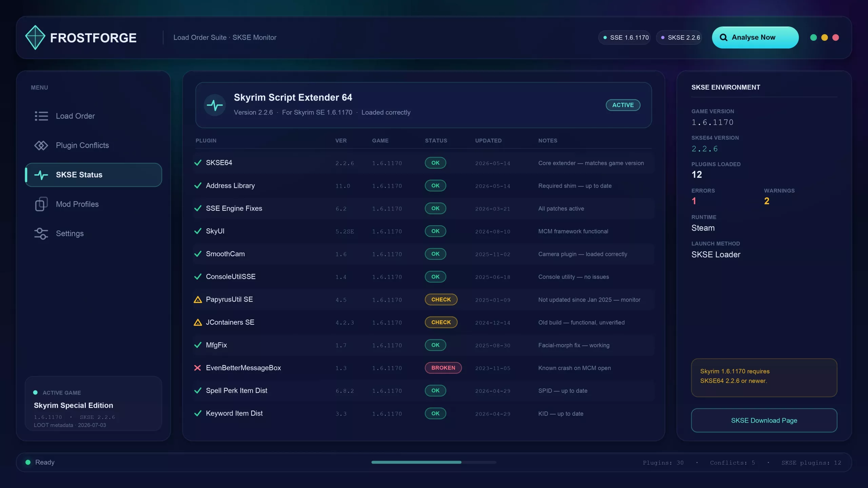Click the BROKEN badge for EvenBetterMessageBox
Viewport: 868px width, 488px height.
point(443,368)
